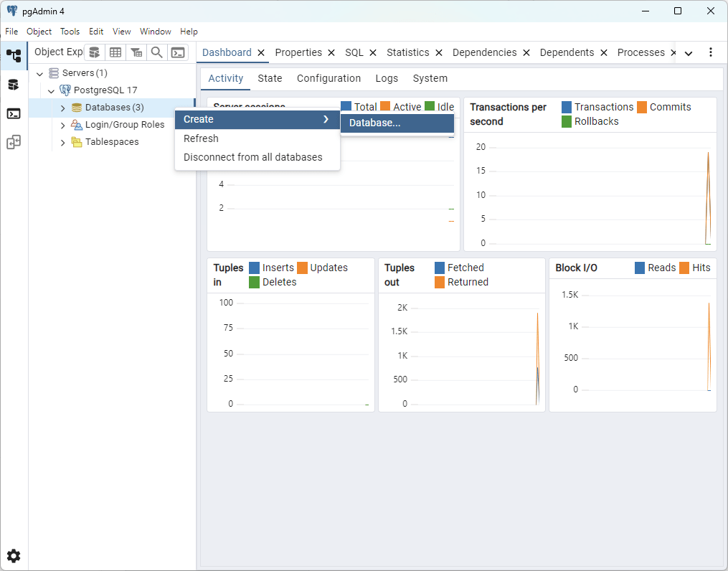Open Query Tool workspace in left sidebar
This screenshot has width=728, height=571.
coord(14,85)
